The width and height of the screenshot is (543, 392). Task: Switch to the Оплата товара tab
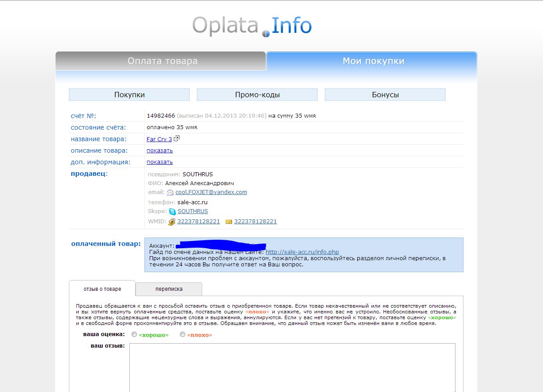(162, 61)
